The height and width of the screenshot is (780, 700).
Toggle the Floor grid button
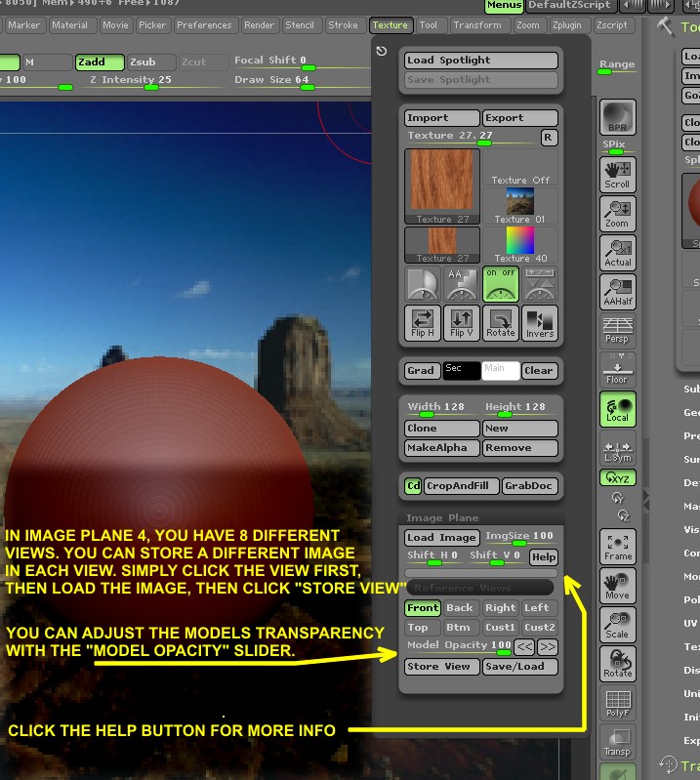617,370
